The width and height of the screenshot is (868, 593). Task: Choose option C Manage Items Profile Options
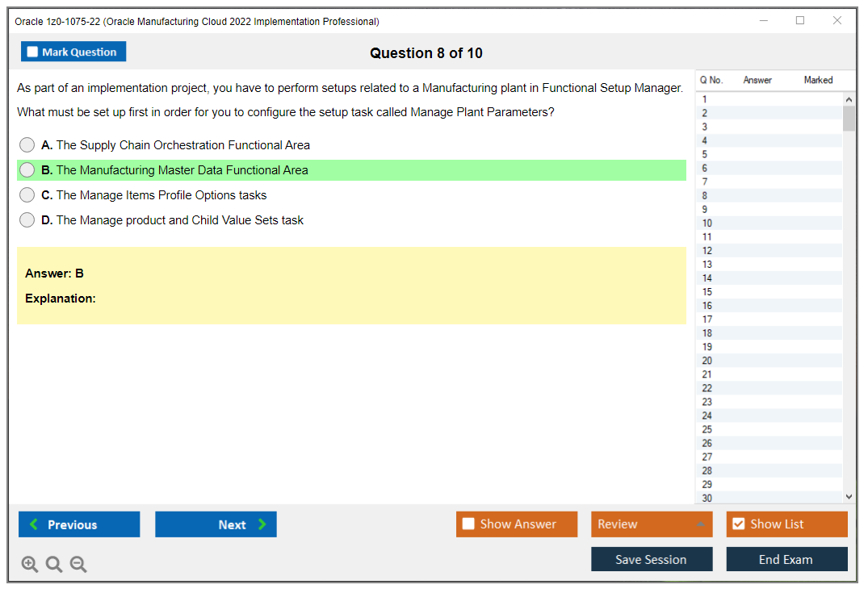[27, 195]
